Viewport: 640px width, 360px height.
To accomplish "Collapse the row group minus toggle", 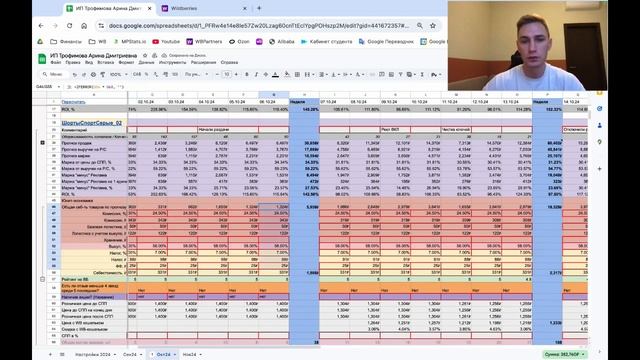I will click(42, 279).
